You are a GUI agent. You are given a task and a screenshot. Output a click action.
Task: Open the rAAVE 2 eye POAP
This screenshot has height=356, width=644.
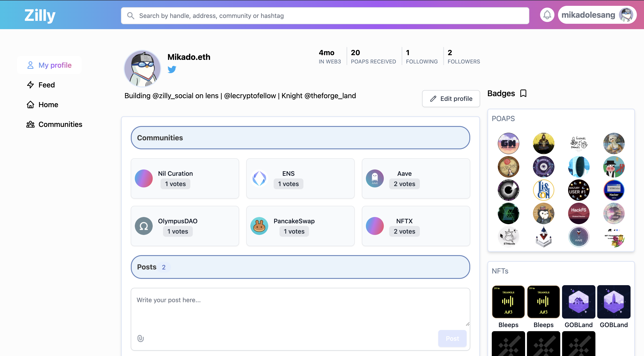543,167
